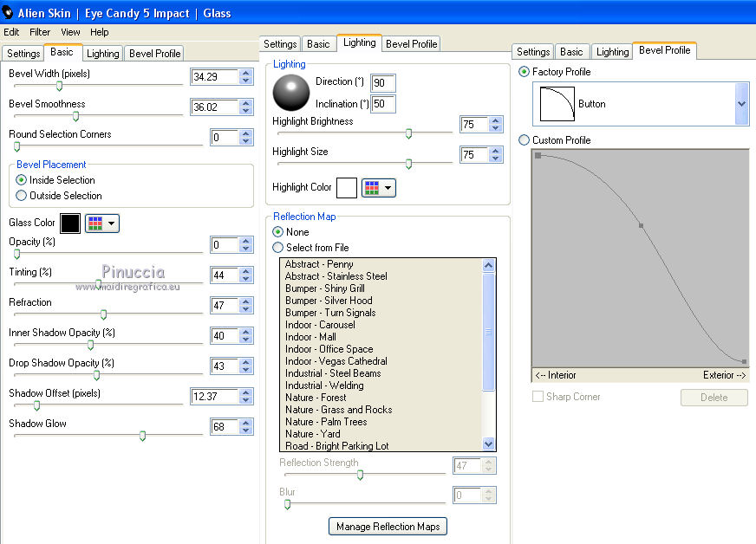Viewport: 756px width, 544px height.
Task: Increase Highlight Brightness using the up arrow
Action: tap(496, 121)
